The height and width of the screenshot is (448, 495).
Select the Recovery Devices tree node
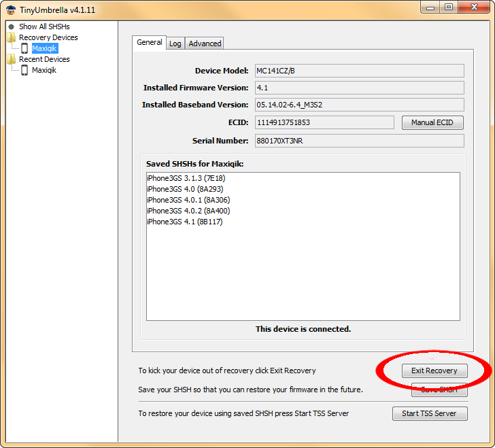(x=48, y=37)
